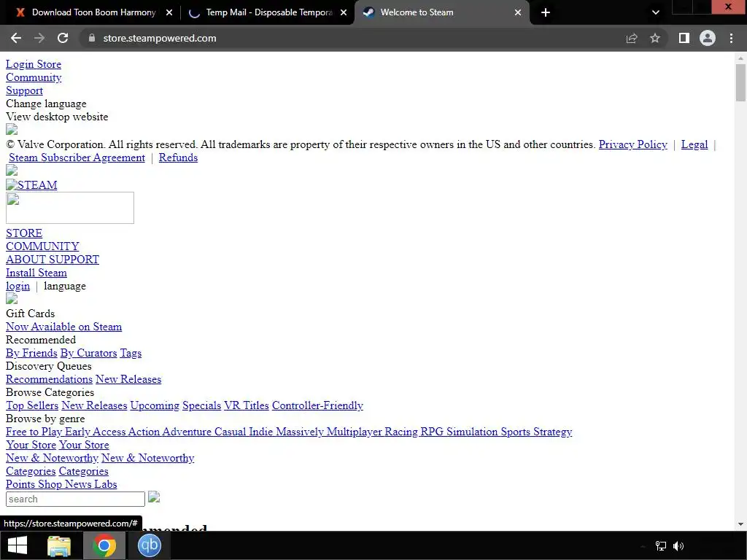Screen dimensions: 747x560
Task: Open the VR Titles link
Action: click(247, 405)
